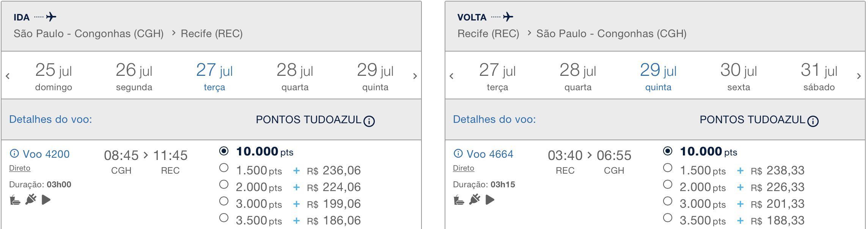The image size is (868, 229).
Task: Show earlier dates in IDA calendar
Action: (8, 76)
